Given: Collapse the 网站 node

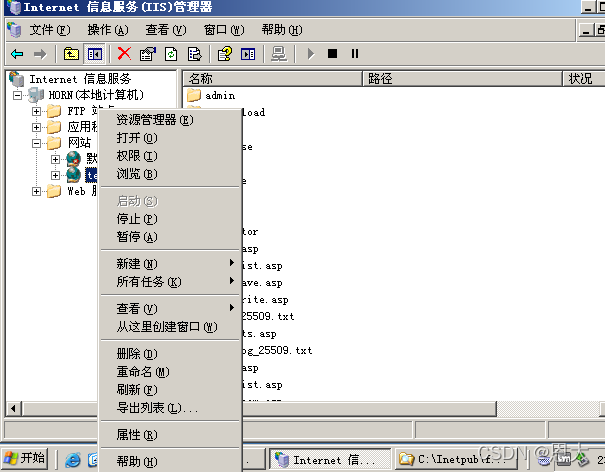Looking at the screenshot, I should 36,144.
